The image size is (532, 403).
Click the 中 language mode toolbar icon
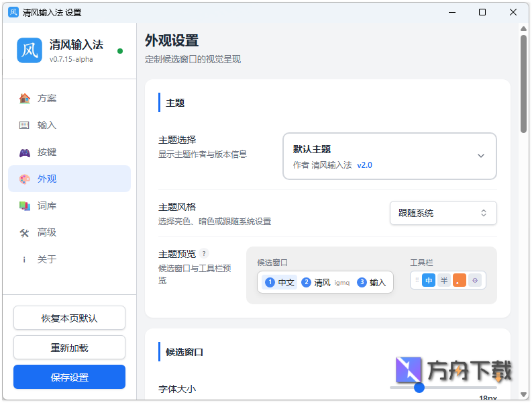[x=429, y=280]
